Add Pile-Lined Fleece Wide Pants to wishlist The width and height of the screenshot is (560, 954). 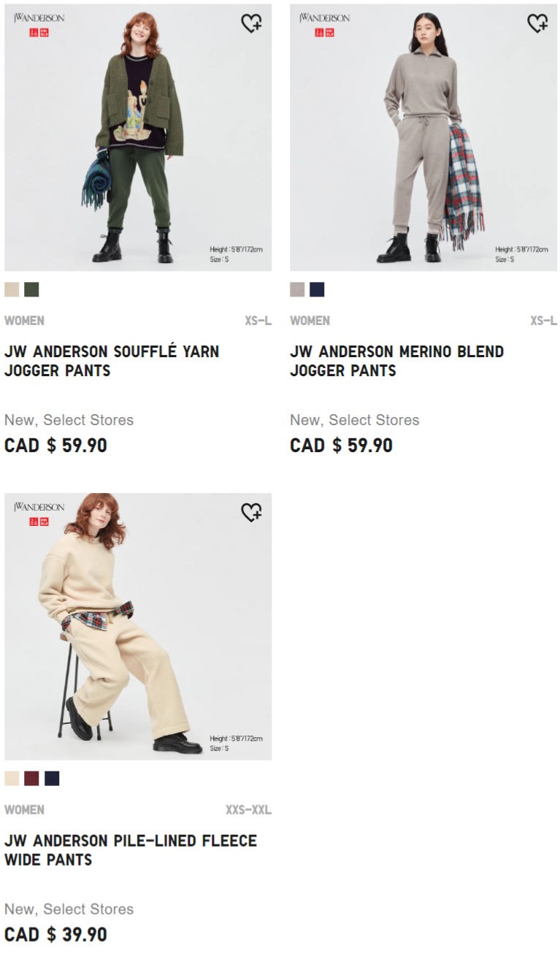251,513
